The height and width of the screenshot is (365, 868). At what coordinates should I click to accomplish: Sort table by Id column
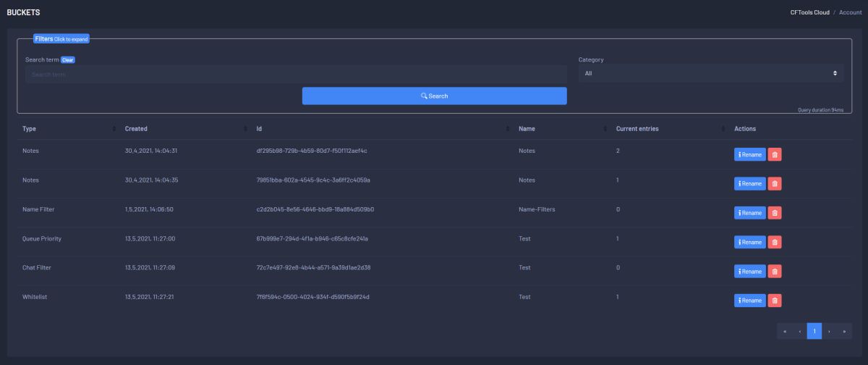point(382,128)
